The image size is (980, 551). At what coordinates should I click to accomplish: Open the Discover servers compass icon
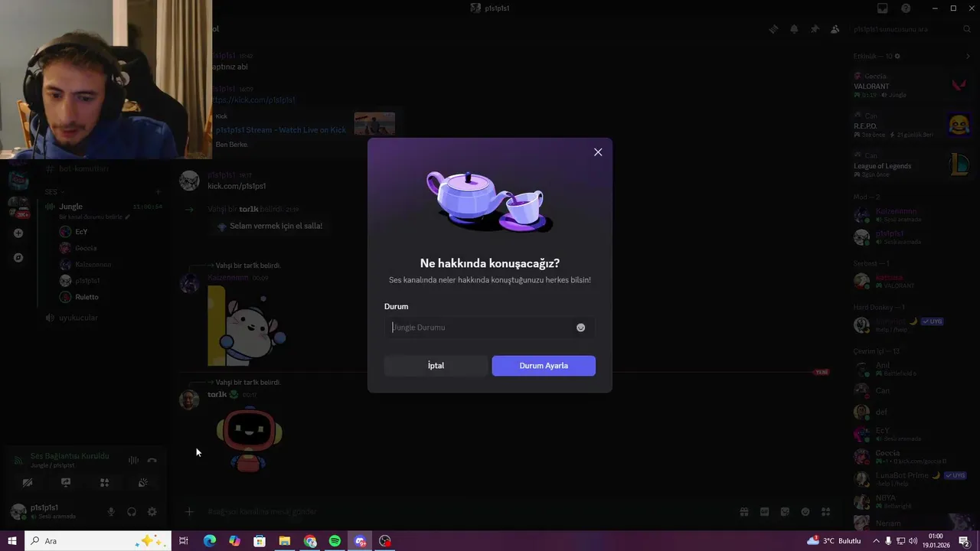(18, 258)
